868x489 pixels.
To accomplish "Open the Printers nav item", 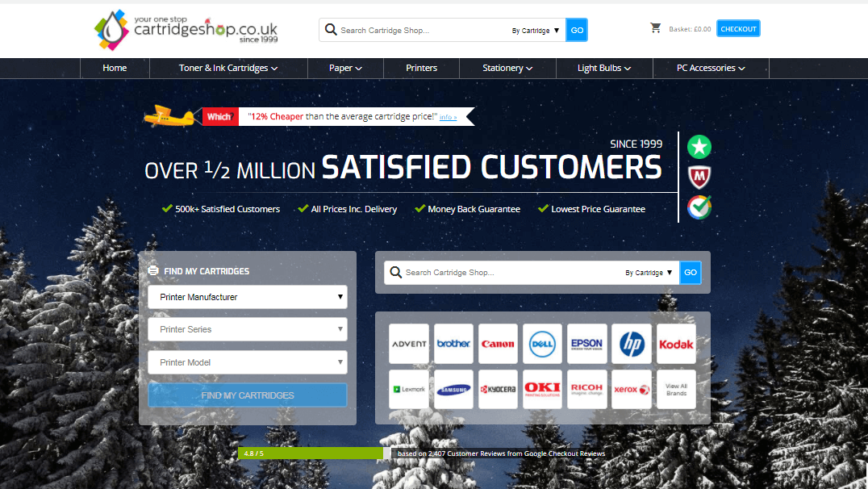I will pyautogui.click(x=421, y=68).
